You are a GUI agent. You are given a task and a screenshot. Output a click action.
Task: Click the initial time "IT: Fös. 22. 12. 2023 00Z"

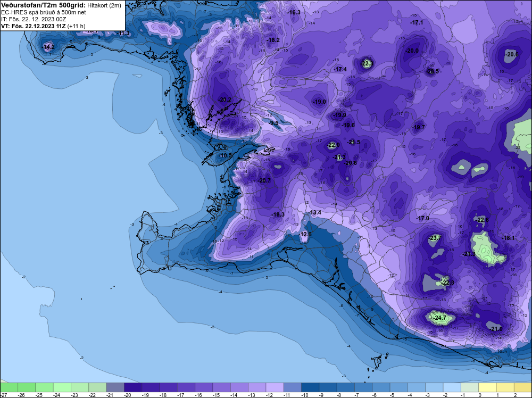point(34,19)
